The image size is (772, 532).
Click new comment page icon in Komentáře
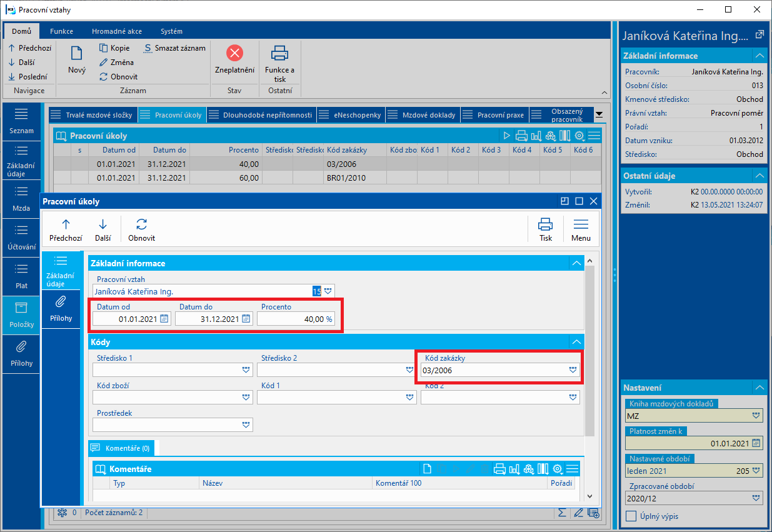(x=427, y=468)
